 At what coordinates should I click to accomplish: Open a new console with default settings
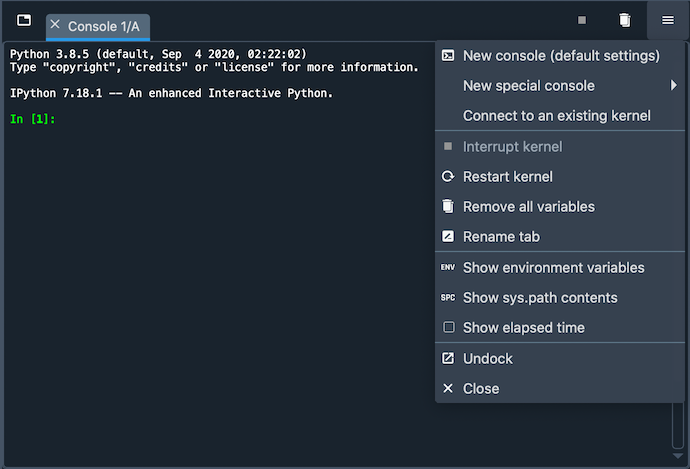point(560,56)
